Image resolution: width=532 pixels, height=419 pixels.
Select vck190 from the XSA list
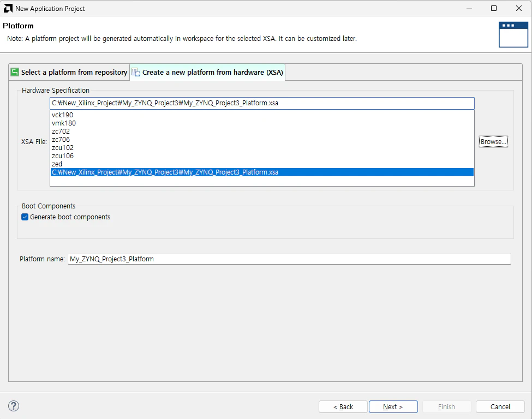coord(262,115)
